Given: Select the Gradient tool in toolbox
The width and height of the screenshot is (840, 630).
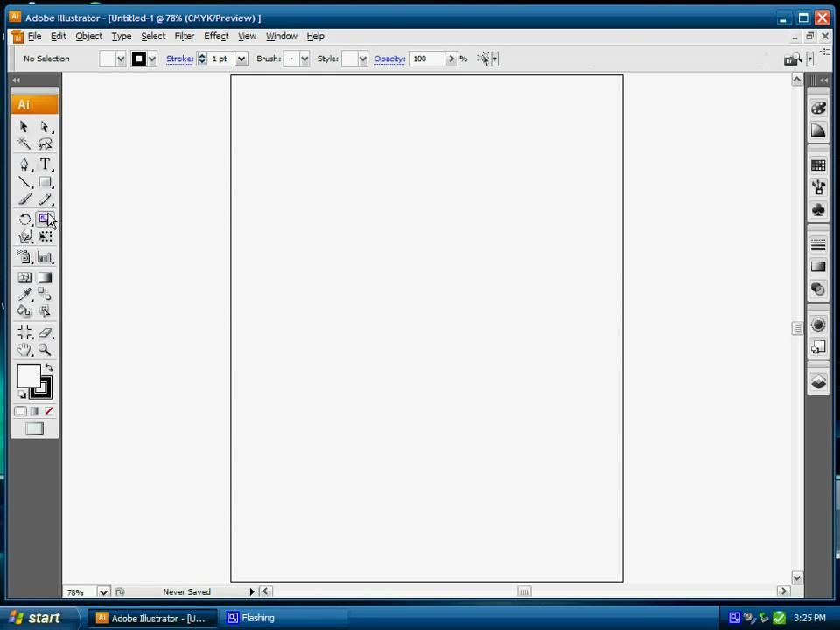Looking at the screenshot, I should [x=45, y=277].
